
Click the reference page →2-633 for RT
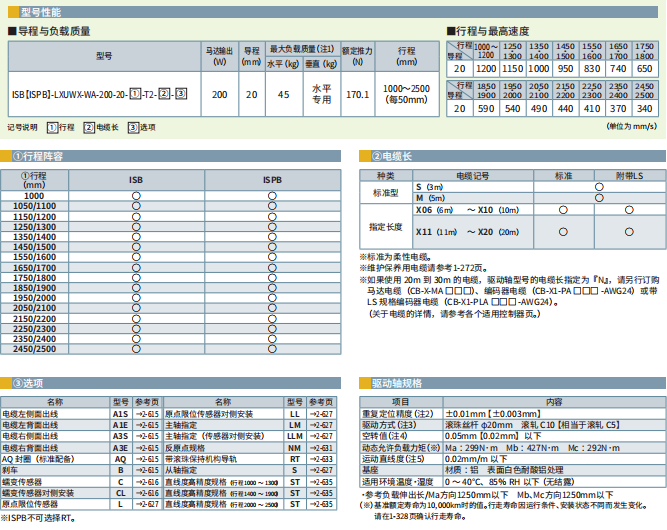(321, 459)
